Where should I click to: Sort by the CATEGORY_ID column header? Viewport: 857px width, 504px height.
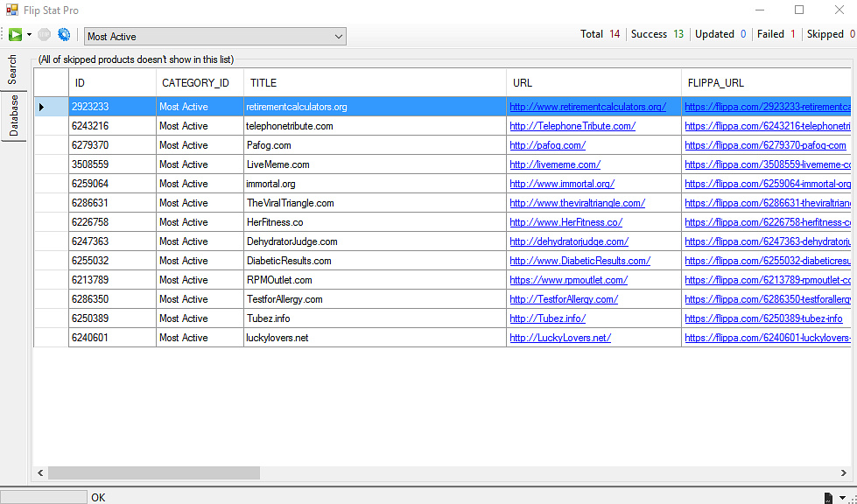tap(200, 83)
